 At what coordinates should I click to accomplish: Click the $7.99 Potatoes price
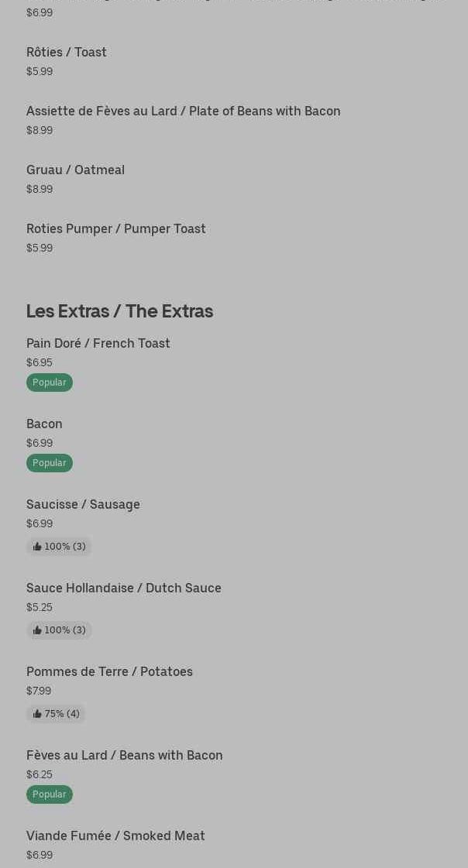39,691
